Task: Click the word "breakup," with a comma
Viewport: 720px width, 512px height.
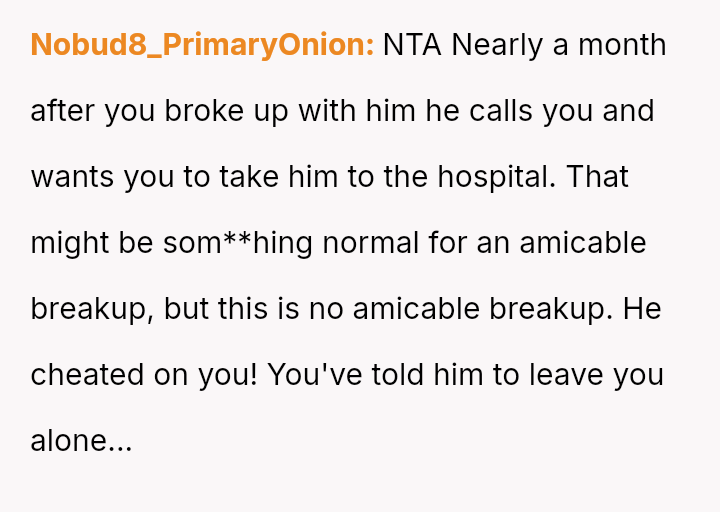Action: [x=92, y=309]
